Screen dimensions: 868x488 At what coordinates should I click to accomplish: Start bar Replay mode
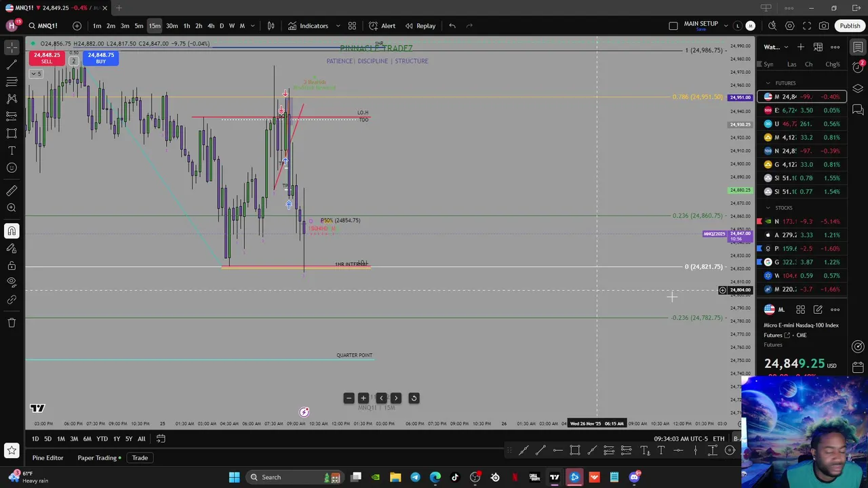coord(420,26)
